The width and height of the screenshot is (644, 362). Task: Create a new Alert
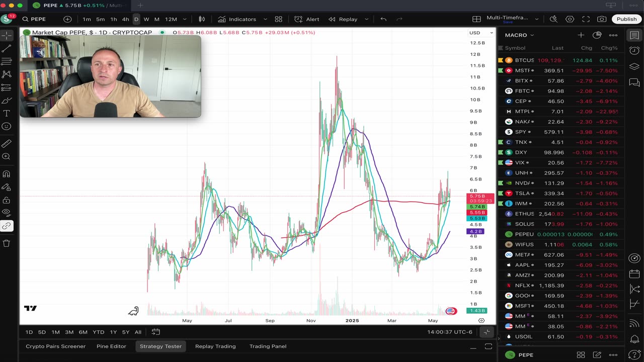pyautogui.click(x=307, y=19)
